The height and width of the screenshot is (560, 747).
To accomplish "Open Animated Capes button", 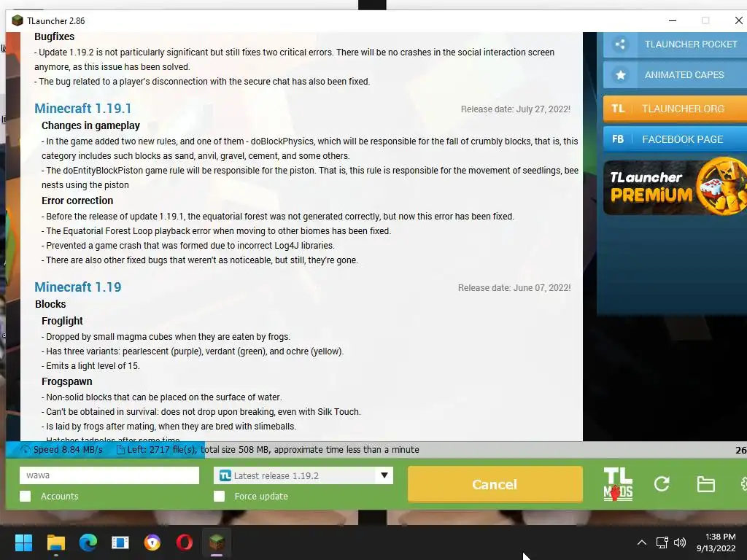I will coord(675,75).
